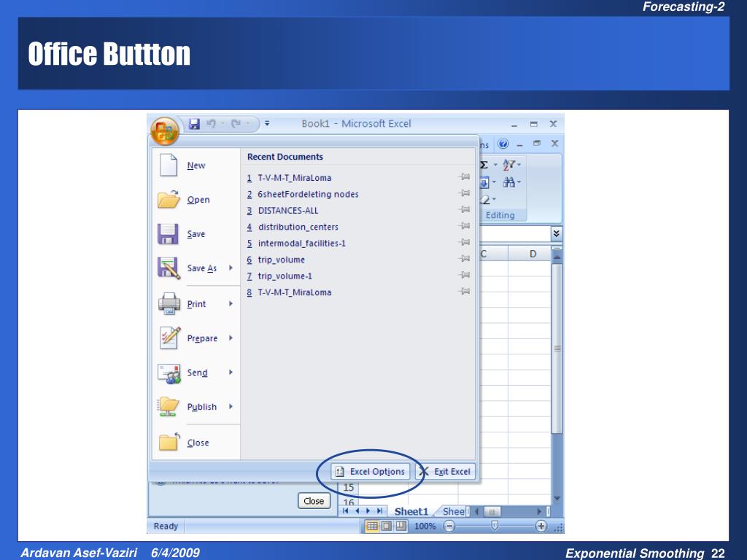The height and width of the screenshot is (560, 747).
Task: Choose Open from the Office menu
Action: coord(196,200)
